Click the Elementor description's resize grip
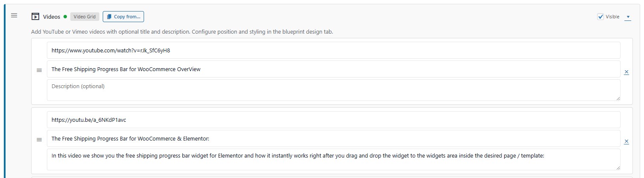The image size is (644, 178). pos(618,168)
